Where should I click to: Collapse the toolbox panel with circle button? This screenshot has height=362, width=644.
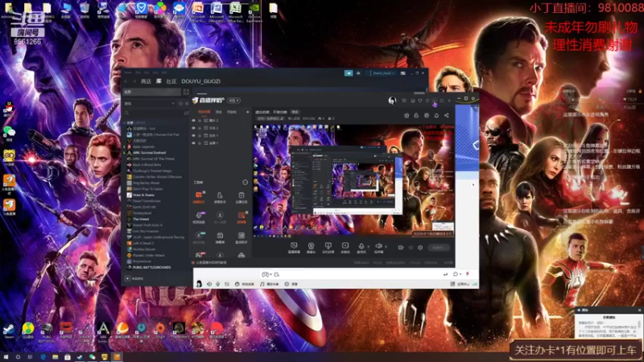[246, 183]
